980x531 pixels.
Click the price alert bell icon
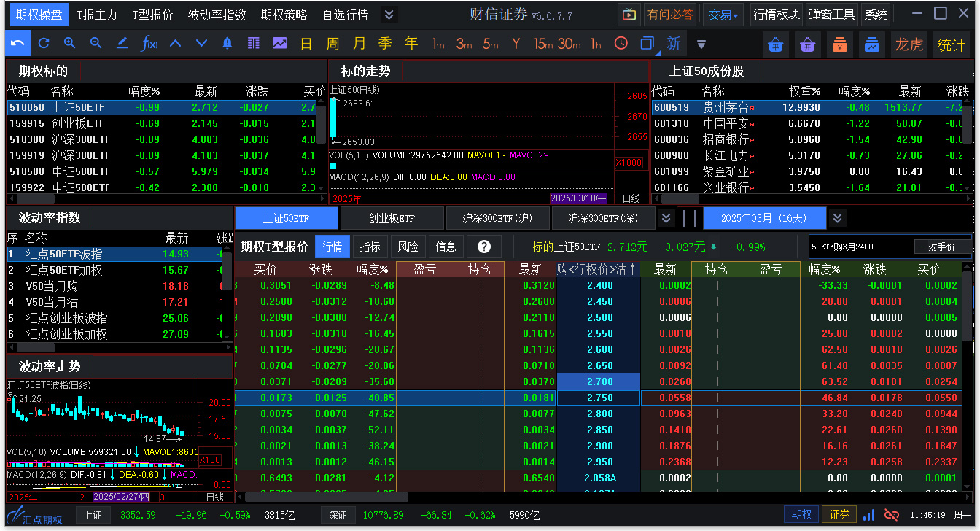tap(226, 44)
